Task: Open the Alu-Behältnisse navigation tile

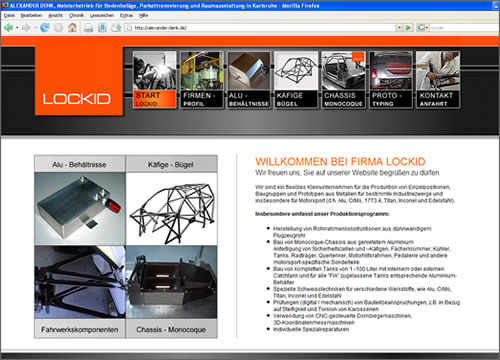Action: point(249,80)
